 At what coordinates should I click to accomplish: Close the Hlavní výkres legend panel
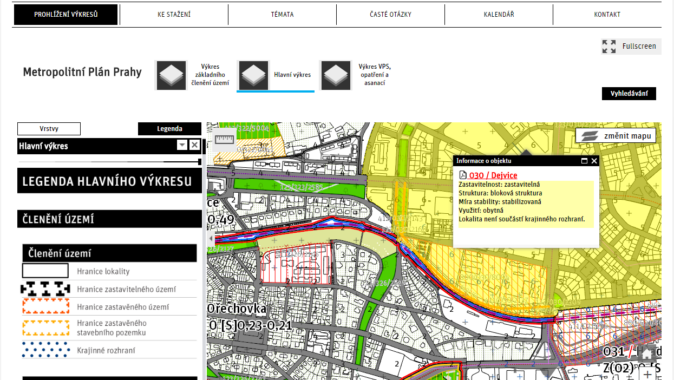coord(195,145)
